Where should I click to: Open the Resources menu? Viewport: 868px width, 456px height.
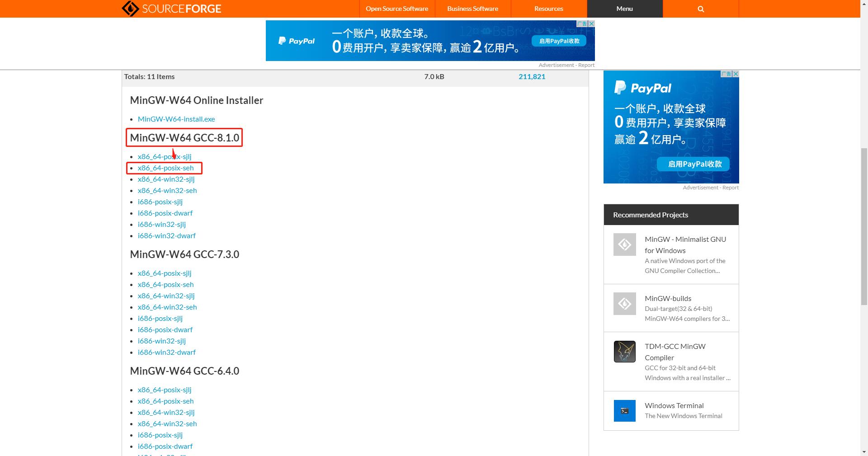tap(549, 9)
